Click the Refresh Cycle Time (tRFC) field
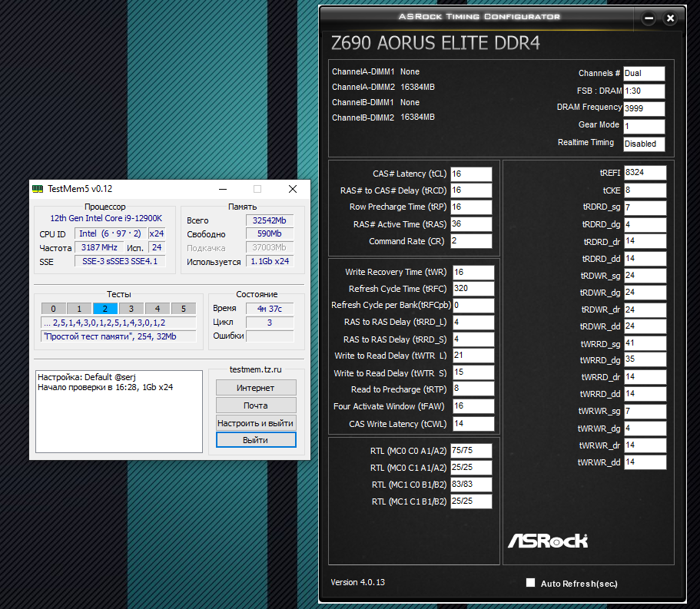This screenshot has height=609, width=700. point(473,289)
